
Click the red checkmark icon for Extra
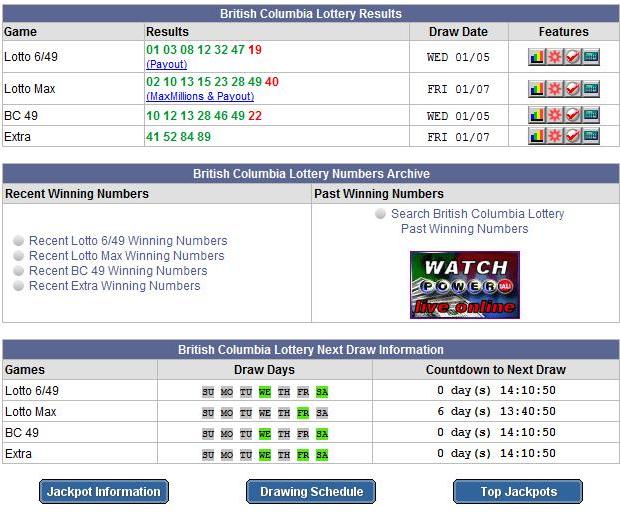[573, 136]
